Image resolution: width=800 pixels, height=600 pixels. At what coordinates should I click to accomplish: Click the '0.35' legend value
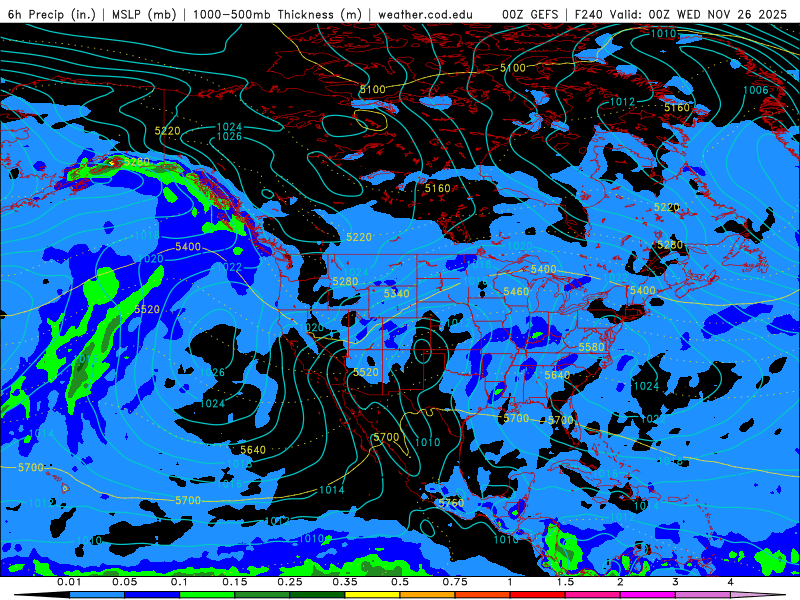345,582
